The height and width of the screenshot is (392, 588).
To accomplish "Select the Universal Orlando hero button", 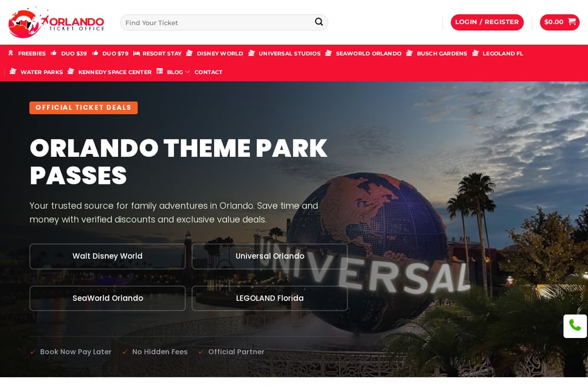I will tap(270, 256).
